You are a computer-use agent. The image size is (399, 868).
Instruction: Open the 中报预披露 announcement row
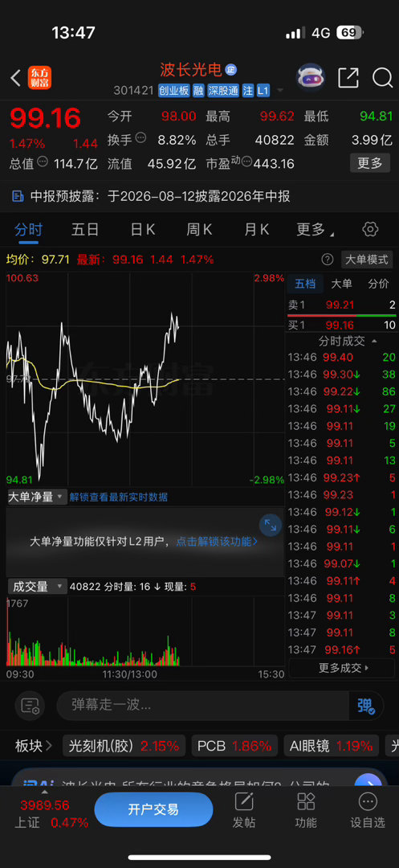(199, 196)
